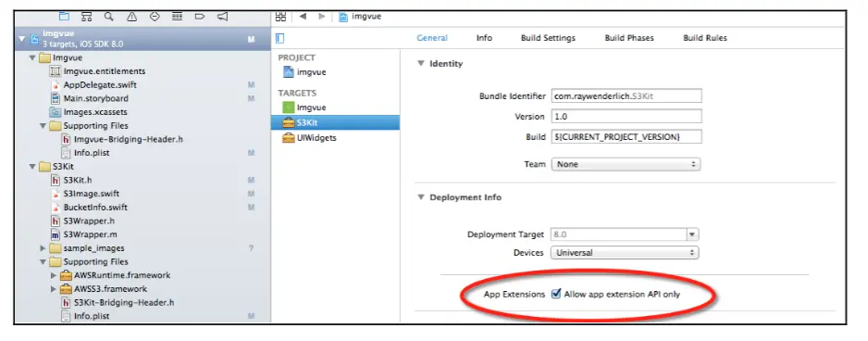This screenshot has width=868, height=341.
Task: Collapse the imgvue project root
Action: 22,39
